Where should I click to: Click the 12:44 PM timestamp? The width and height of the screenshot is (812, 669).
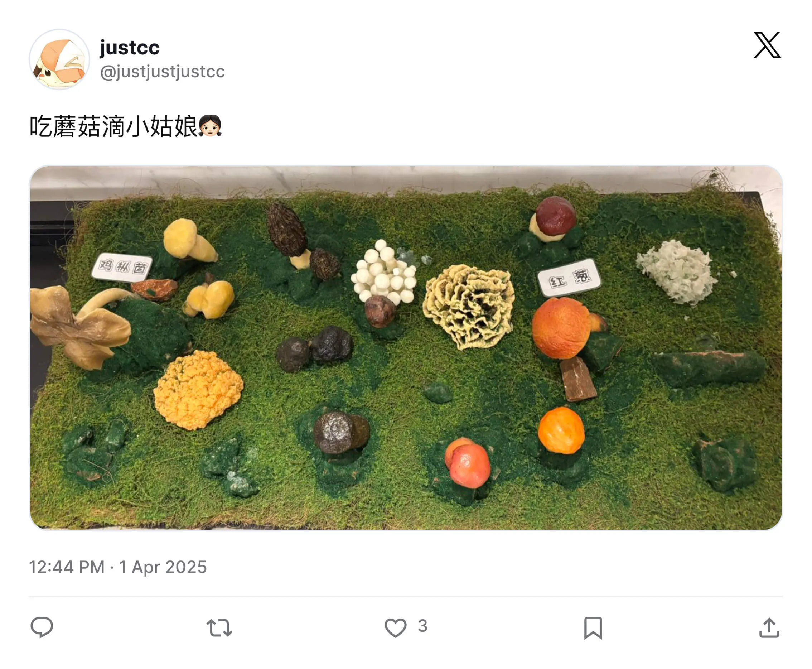point(67,567)
